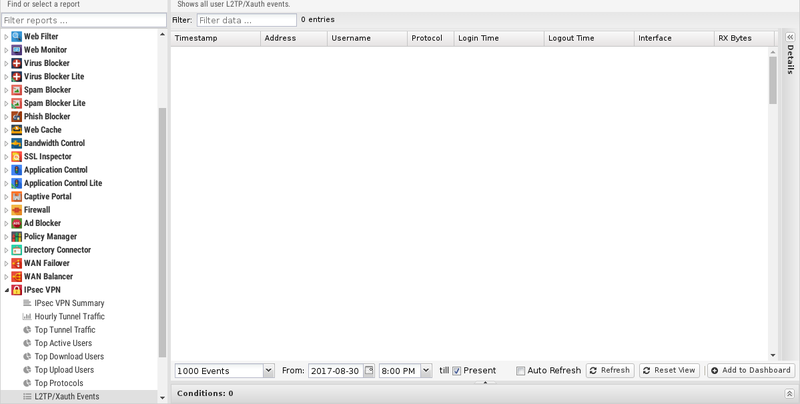Click the Captive Portal icon
This screenshot has height=404, width=800.
(16, 196)
